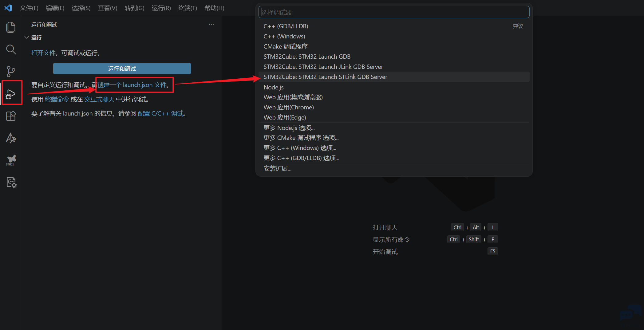
Task: Click the 交互式聊天 link
Action: [x=99, y=99]
